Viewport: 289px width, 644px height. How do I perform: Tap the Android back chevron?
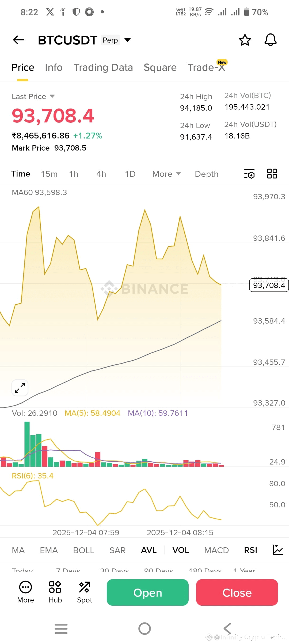(x=227, y=628)
